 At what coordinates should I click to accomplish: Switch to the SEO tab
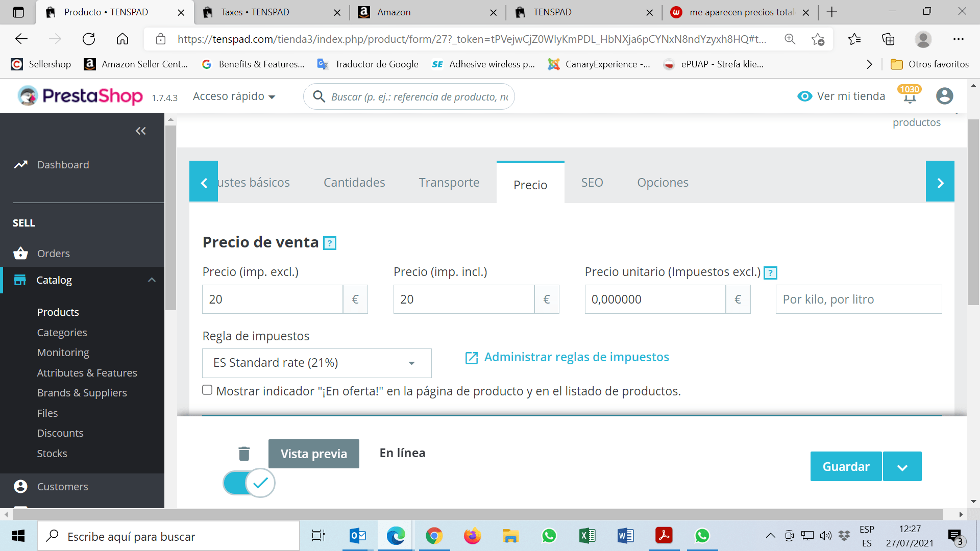coord(592,183)
